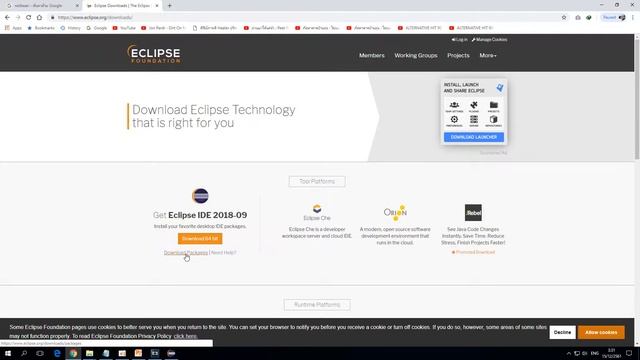Expand the More dropdown menu

point(488,56)
